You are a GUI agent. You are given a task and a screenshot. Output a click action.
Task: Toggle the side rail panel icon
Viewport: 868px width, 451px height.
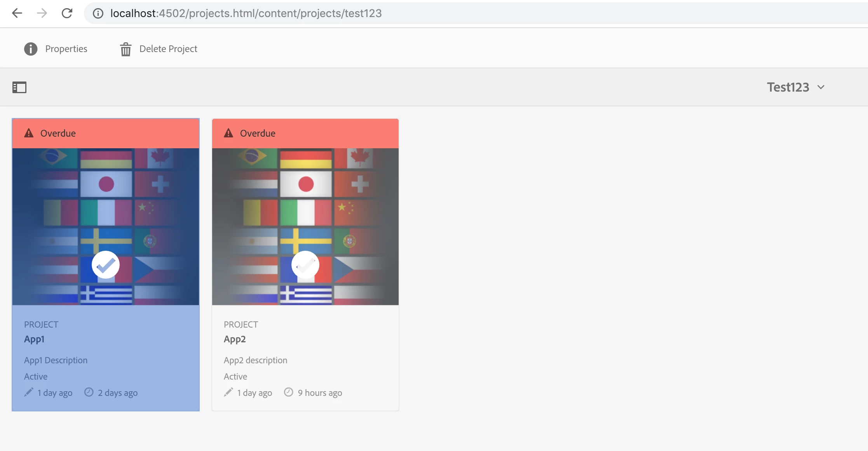coord(19,87)
